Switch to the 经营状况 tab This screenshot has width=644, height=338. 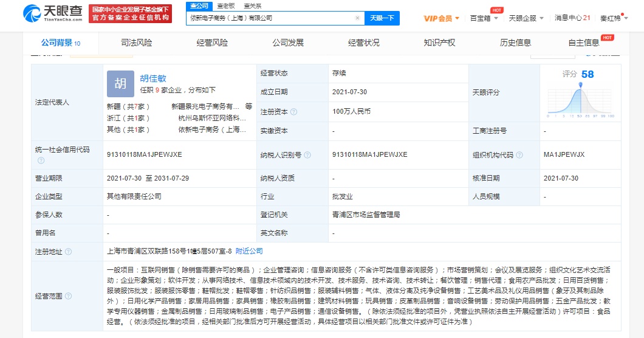(x=363, y=43)
